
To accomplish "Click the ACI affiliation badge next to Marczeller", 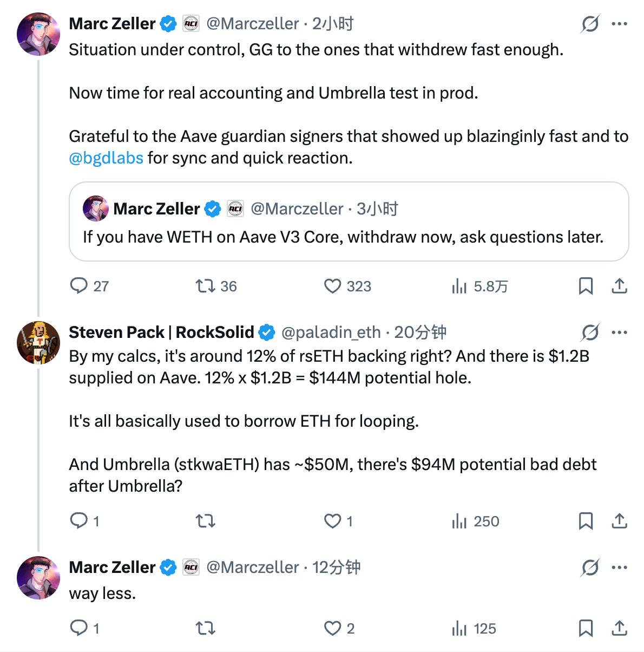I will 190,23.
